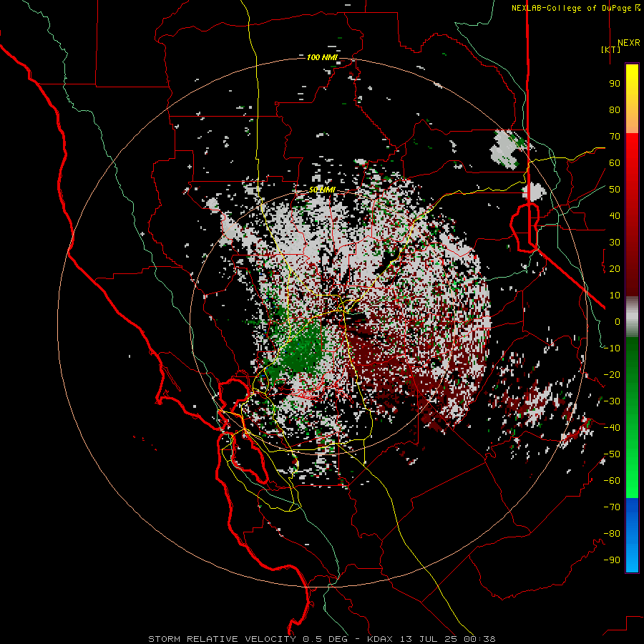Screen dimensions: 644x644
Task: Select the positive 40 knot scale label
Action: click(x=615, y=216)
